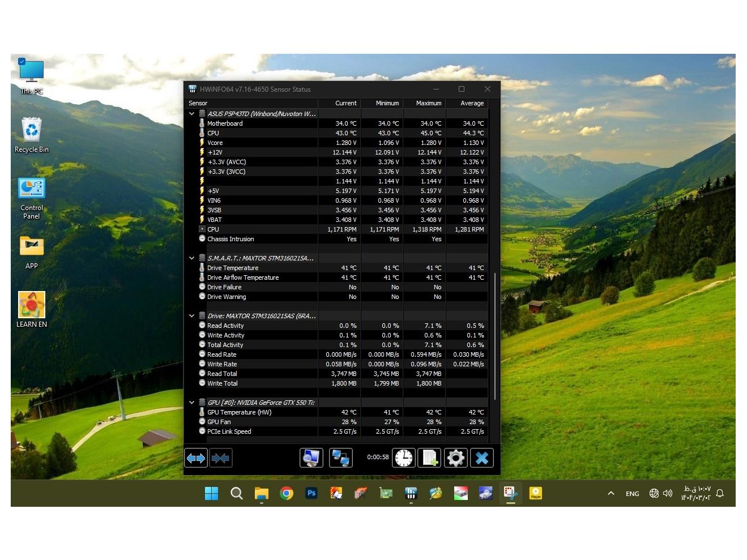Open the LEARN EN desktop shortcut

(x=32, y=309)
